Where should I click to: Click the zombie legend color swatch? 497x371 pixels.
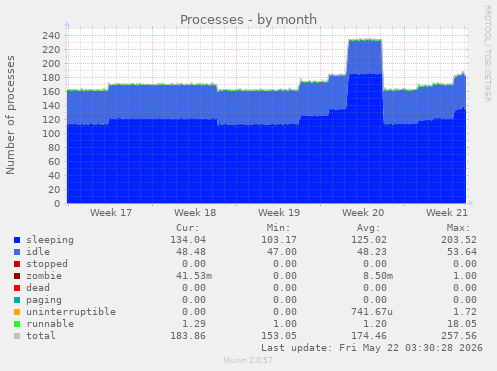(17, 276)
